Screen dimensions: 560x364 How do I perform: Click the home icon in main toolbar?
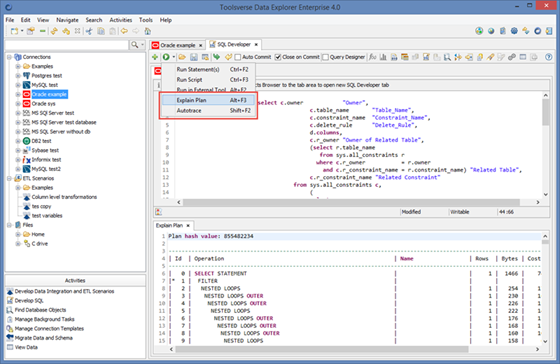[x=148, y=31]
